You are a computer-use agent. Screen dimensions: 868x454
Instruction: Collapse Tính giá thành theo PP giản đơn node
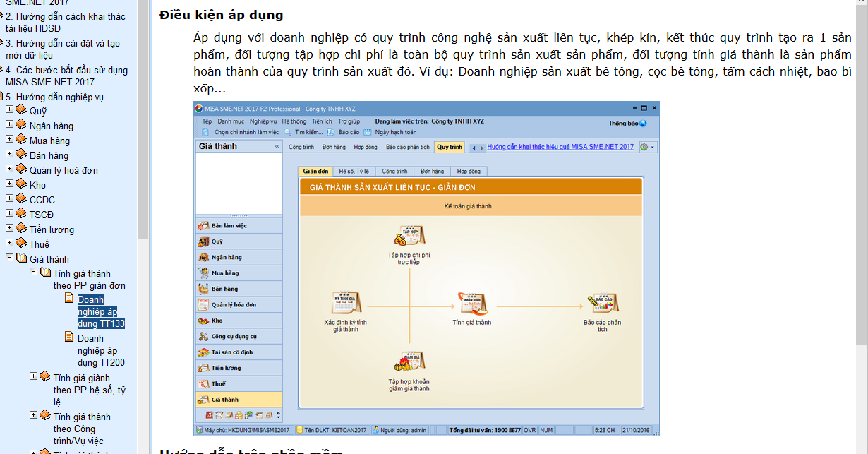[x=33, y=273]
